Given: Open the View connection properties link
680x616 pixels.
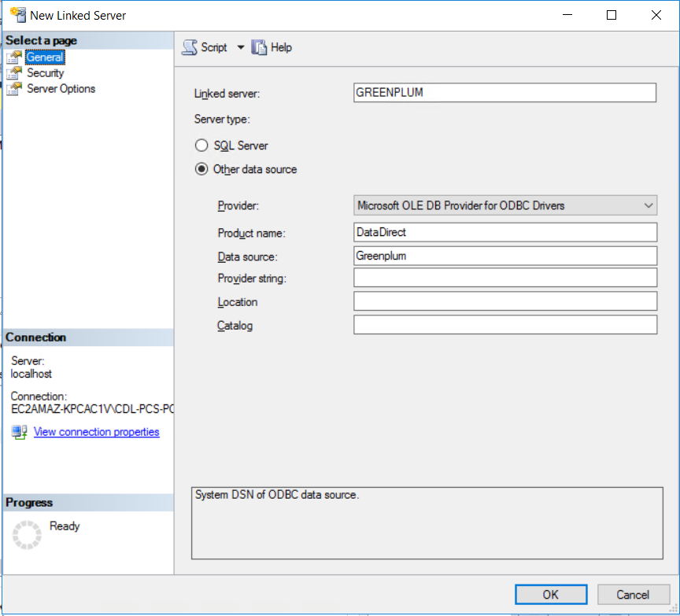Looking at the screenshot, I should click(96, 432).
